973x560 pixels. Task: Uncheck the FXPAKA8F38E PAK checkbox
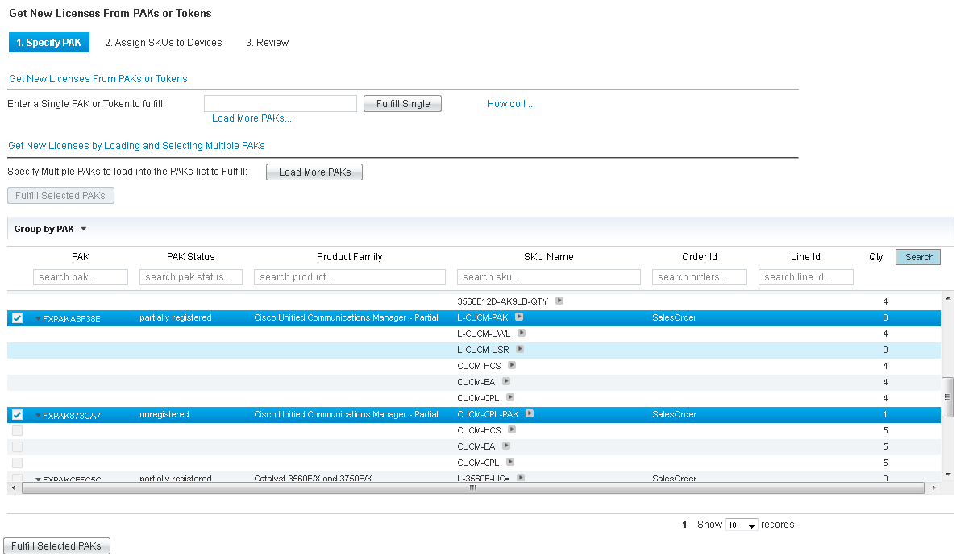[16, 317]
